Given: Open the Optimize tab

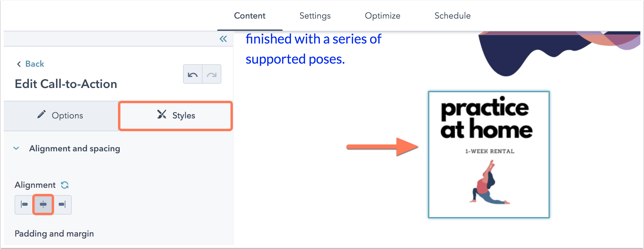Looking at the screenshot, I should 383,16.
